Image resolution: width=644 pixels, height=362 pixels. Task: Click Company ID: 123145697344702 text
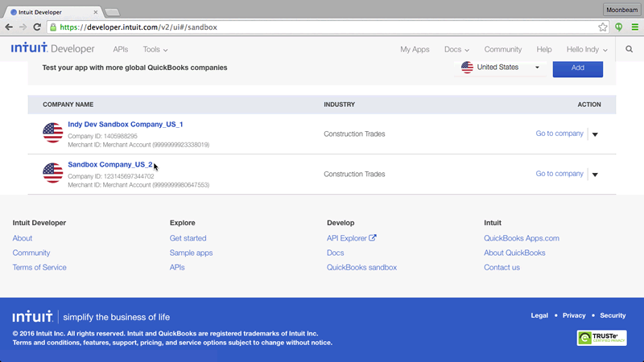111,176
